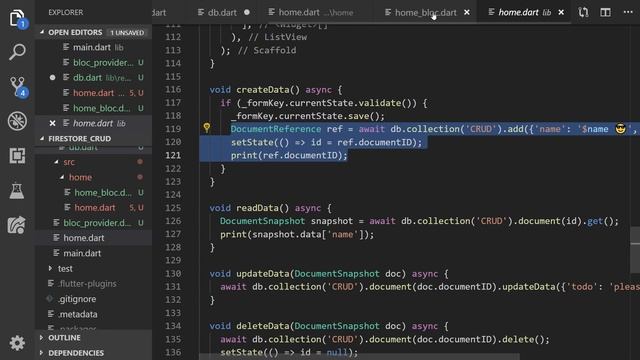Open home_bloc.d... in Open Editors list
This screenshot has height=360, width=640.
pos(93,108)
